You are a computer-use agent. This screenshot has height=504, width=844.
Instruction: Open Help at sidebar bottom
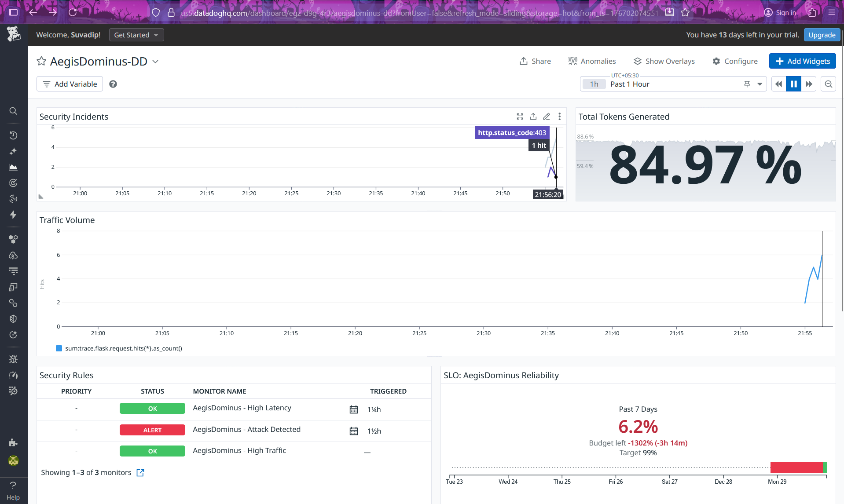click(13, 490)
